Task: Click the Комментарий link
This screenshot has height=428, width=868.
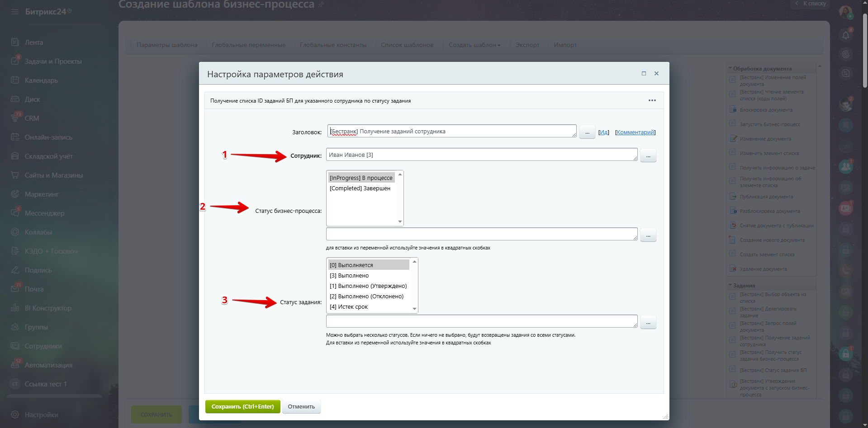Action: tap(635, 132)
